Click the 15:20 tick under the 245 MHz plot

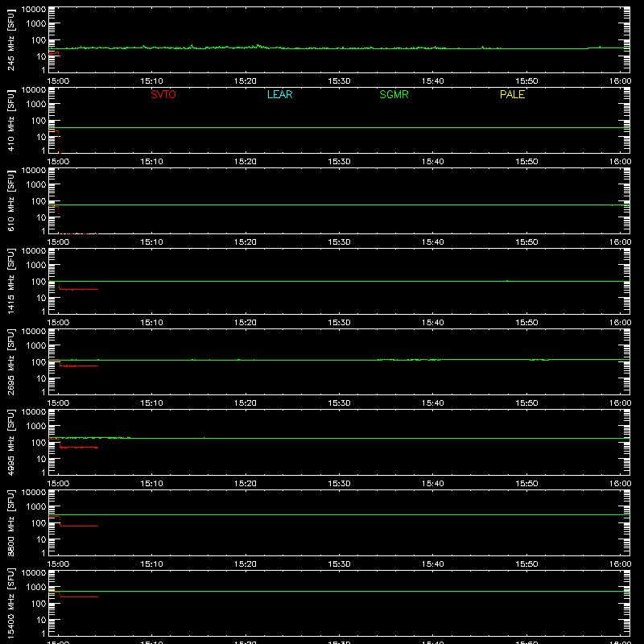click(x=246, y=81)
